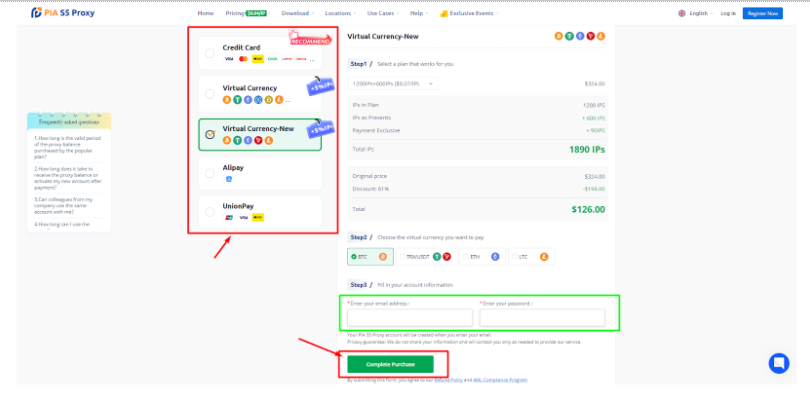Expand the Locations menu

(341, 13)
